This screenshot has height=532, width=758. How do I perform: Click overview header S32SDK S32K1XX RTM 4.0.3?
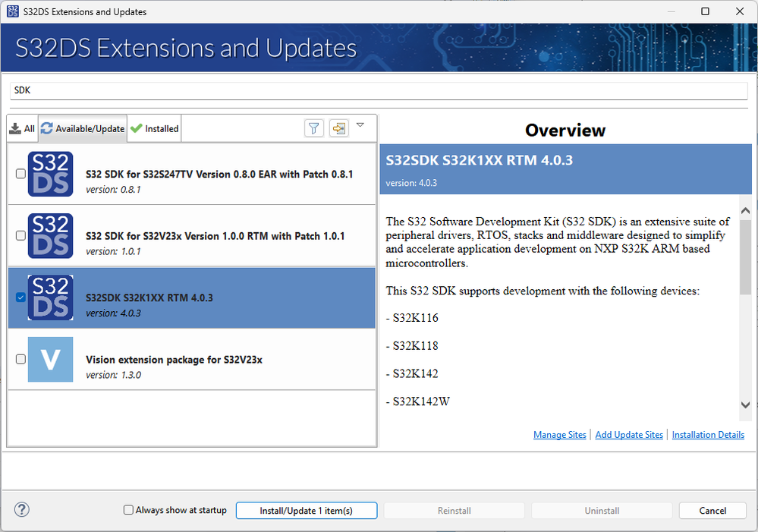click(479, 160)
